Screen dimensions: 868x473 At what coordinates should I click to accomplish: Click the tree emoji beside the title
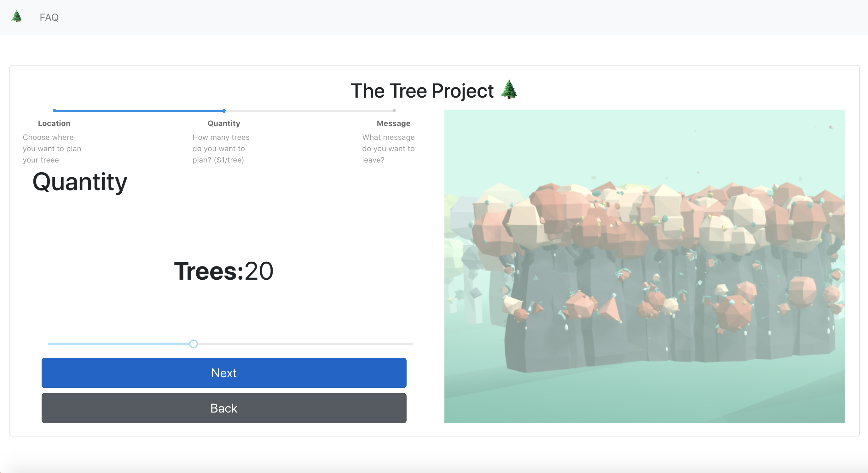[x=509, y=89]
